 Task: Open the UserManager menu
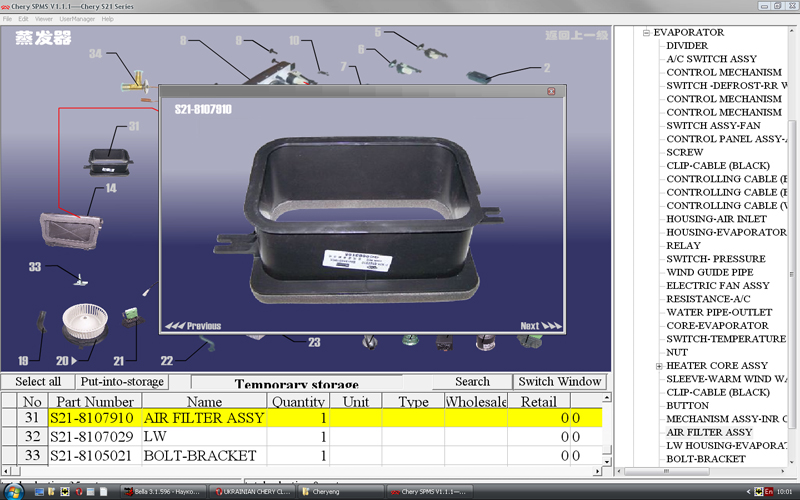click(x=77, y=19)
